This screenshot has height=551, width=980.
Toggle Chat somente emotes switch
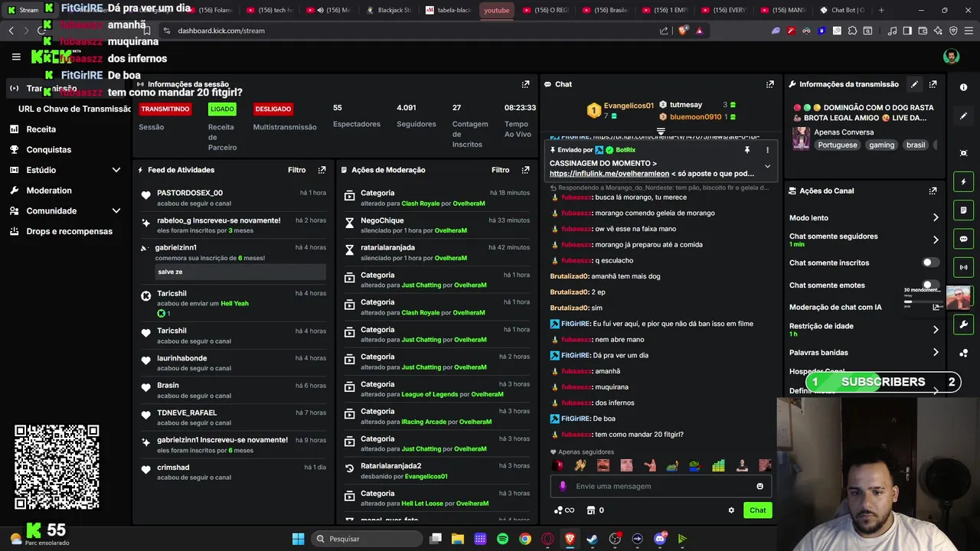coord(930,285)
